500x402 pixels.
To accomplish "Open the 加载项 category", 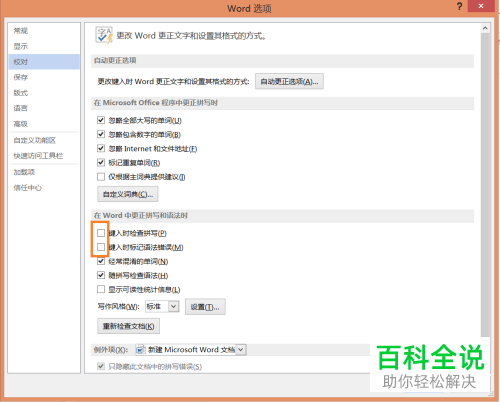I will [x=44, y=172].
